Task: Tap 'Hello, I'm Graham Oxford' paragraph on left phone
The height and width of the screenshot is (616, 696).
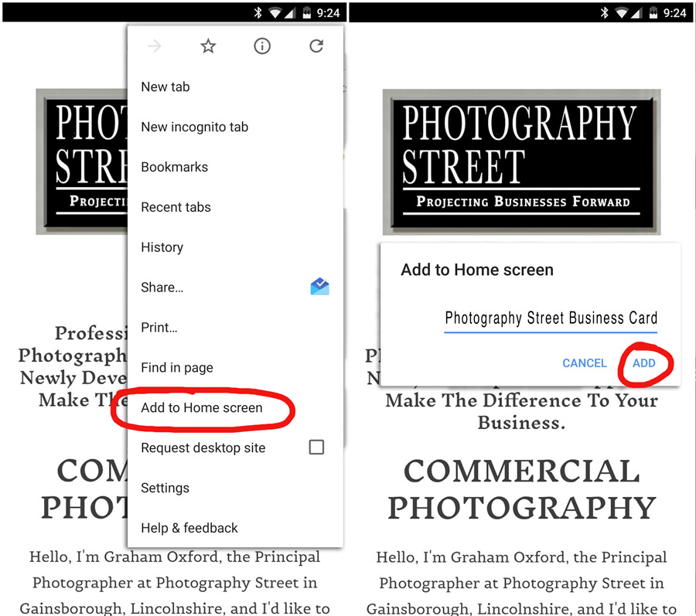Action: pos(175,582)
